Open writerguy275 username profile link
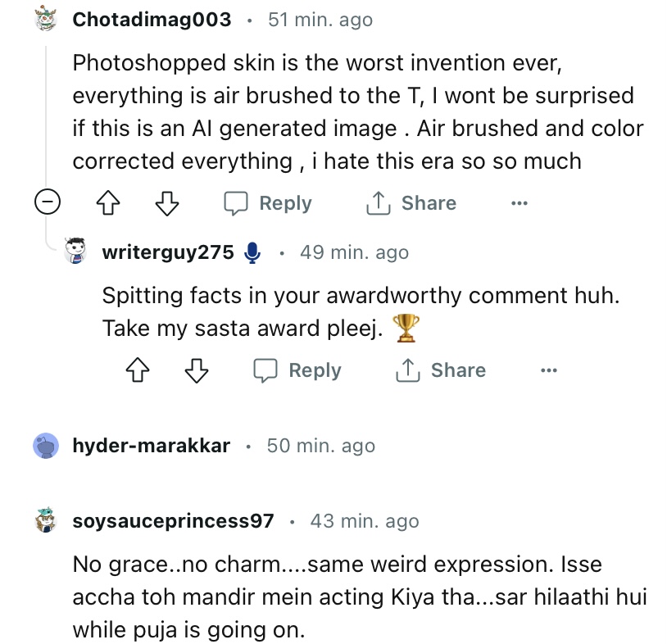The image size is (667, 644). tap(168, 252)
